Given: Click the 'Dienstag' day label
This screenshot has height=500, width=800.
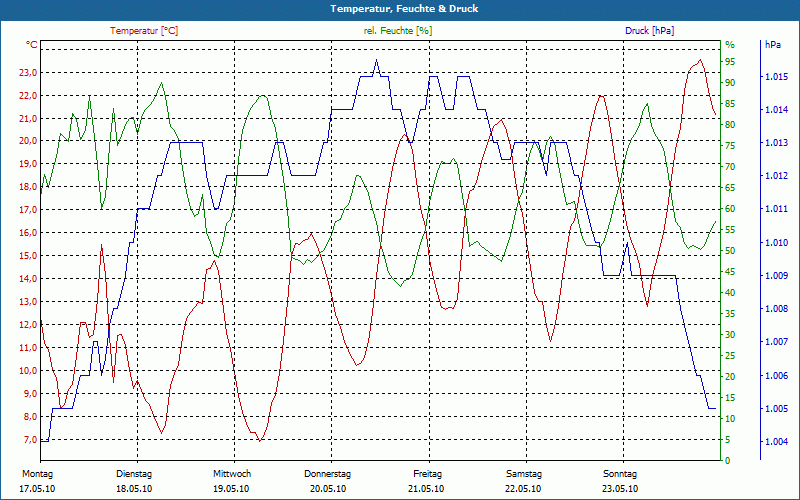Looking at the screenshot, I should tap(134, 474).
